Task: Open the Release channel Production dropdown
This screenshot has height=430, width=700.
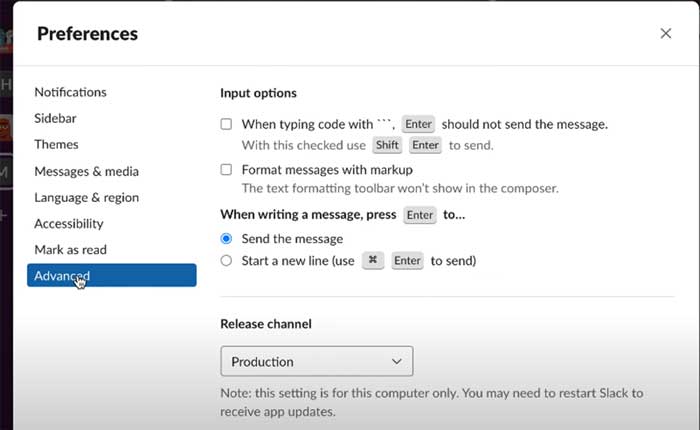Action: (x=317, y=361)
